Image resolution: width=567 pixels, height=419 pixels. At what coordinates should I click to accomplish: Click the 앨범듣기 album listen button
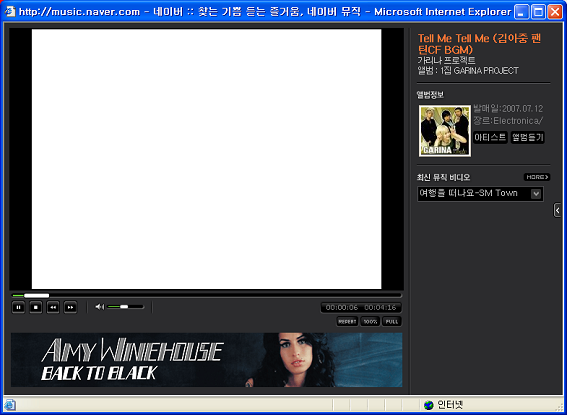(528, 137)
